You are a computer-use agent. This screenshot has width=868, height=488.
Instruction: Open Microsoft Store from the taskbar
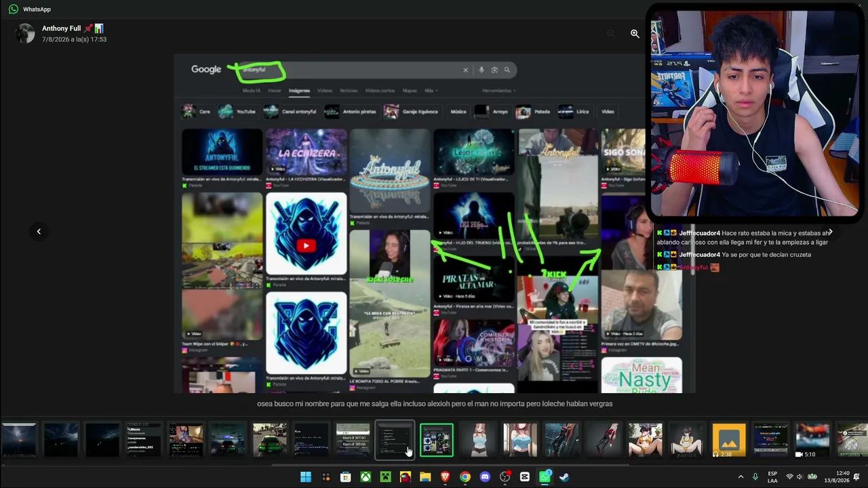[346, 477]
